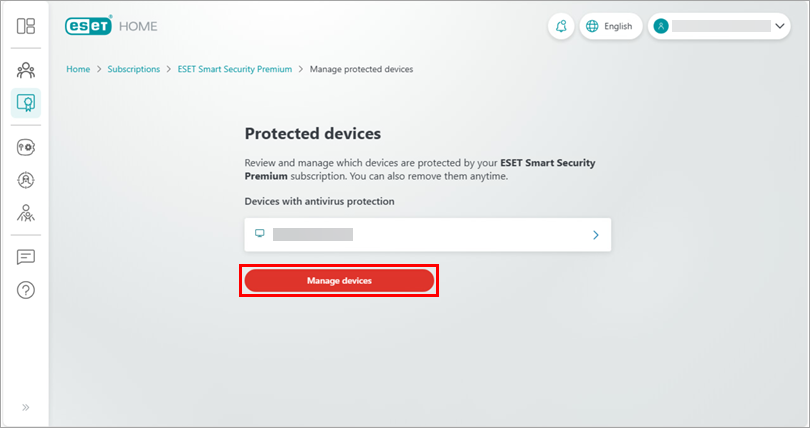Open the protected device entry chevron

pos(596,235)
